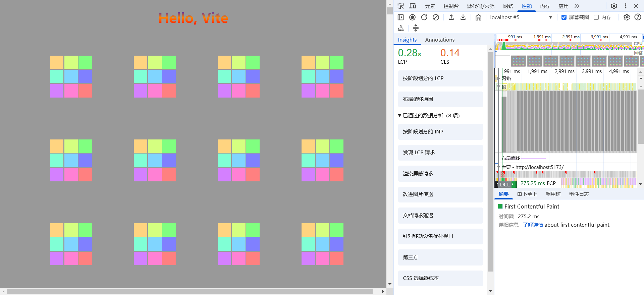The image size is (644, 295).
Task: Enable the 内存 memory checkbox
Action: coord(596,17)
